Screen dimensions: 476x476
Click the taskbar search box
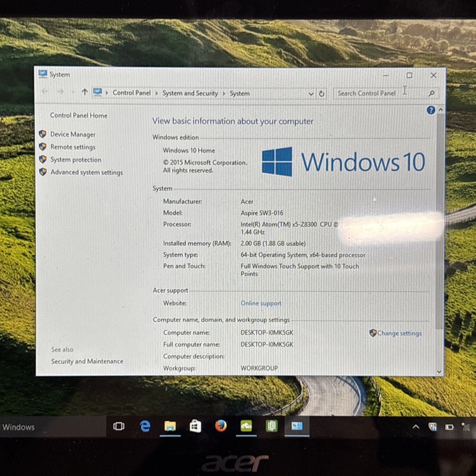(53, 427)
